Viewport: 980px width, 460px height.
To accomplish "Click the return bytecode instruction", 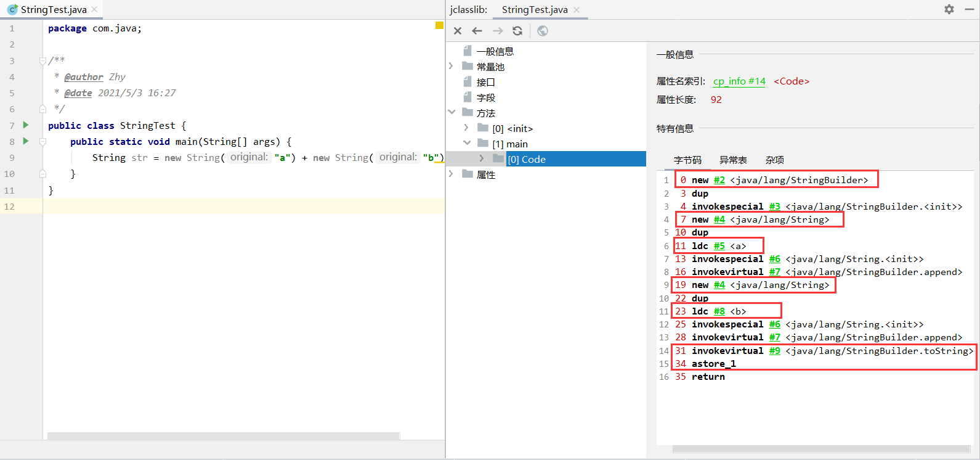I will (x=708, y=377).
